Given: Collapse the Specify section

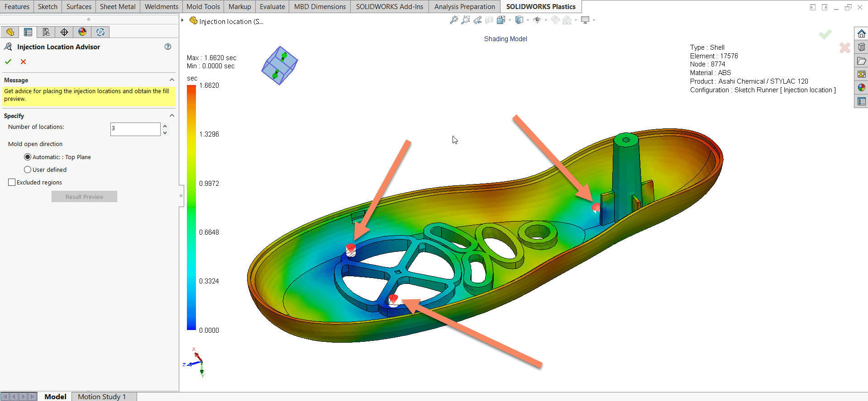Looking at the screenshot, I should (172, 116).
